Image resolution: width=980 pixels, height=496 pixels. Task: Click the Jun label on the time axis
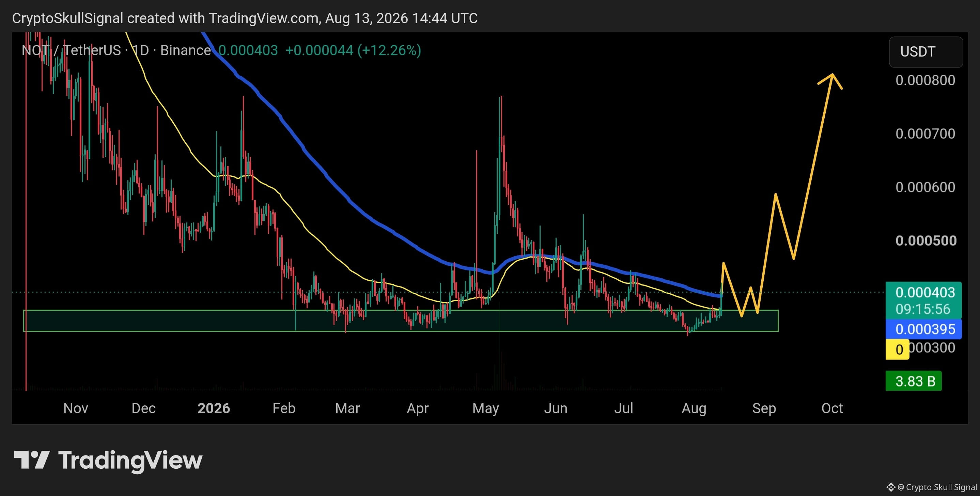tap(556, 408)
